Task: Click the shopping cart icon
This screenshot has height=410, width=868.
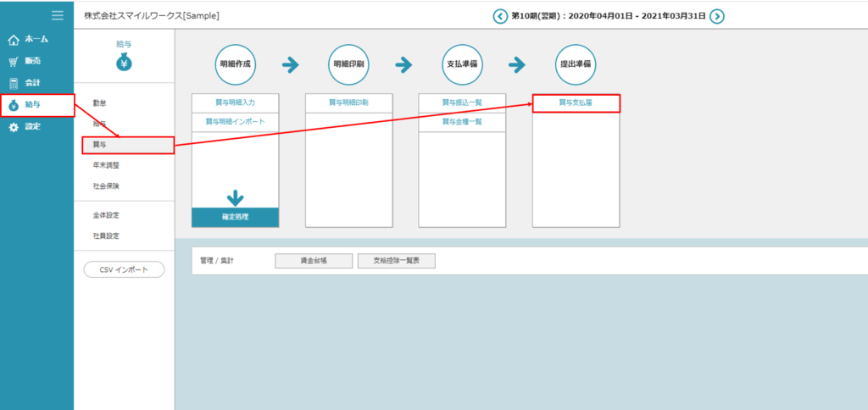Action: tap(14, 62)
